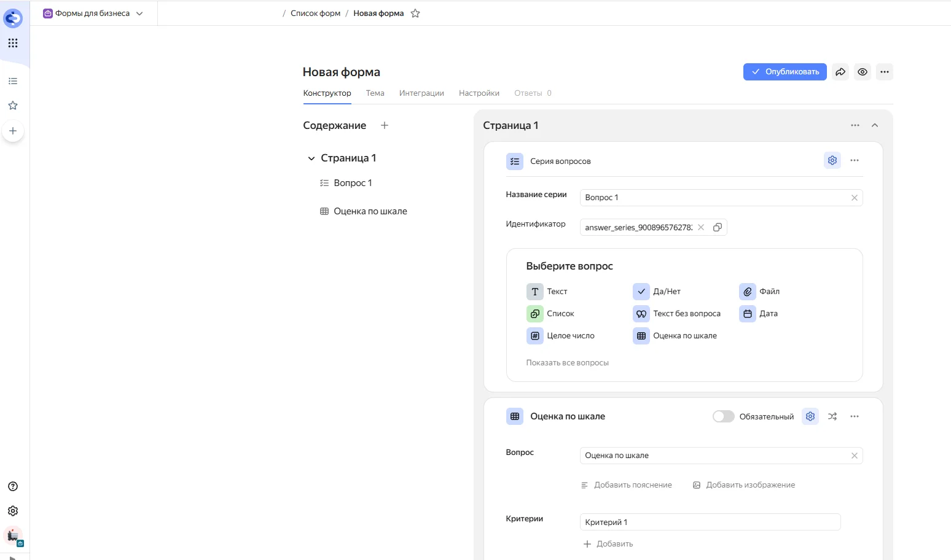Click into the Название серии input field
The image size is (951, 560).
[x=713, y=198]
